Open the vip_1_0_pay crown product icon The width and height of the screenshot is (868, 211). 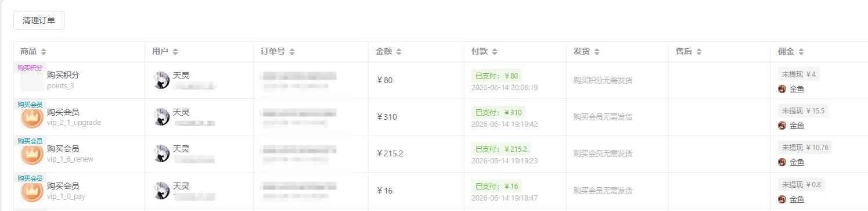(32, 191)
